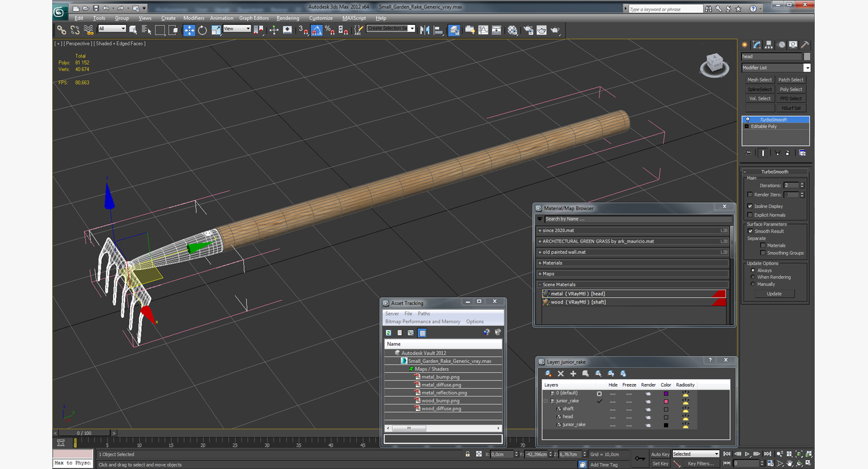This screenshot has width=868, height=469.
Task: Click the Go to End button
Action: [767, 454]
